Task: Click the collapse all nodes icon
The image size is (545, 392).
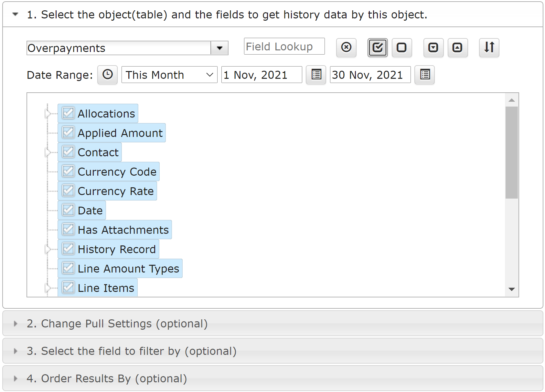Action: coord(457,47)
